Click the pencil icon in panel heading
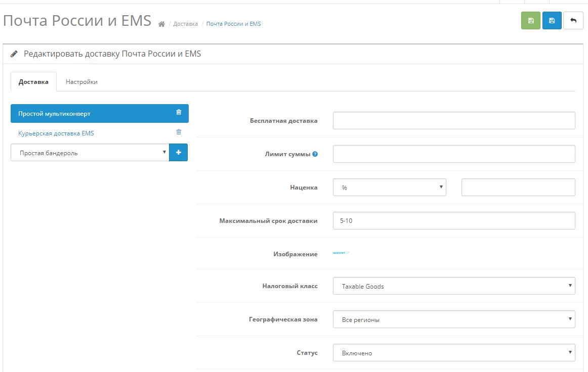588x372 pixels. pos(14,54)
